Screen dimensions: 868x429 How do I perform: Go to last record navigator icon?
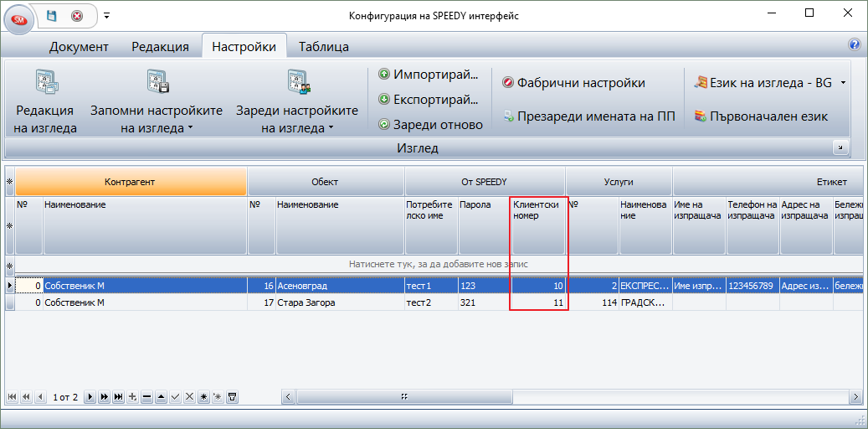[x=118, y=397]
